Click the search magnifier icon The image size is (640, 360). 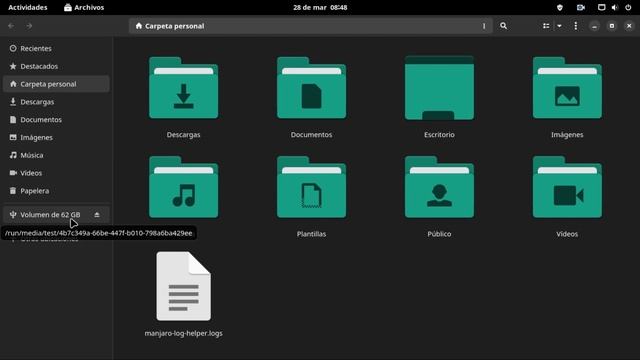pos(503,26)
